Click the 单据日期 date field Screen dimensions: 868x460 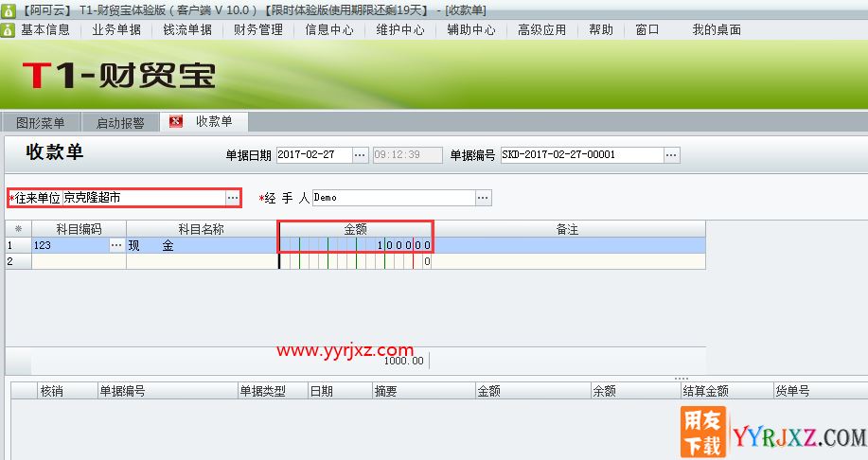(314, 155)
